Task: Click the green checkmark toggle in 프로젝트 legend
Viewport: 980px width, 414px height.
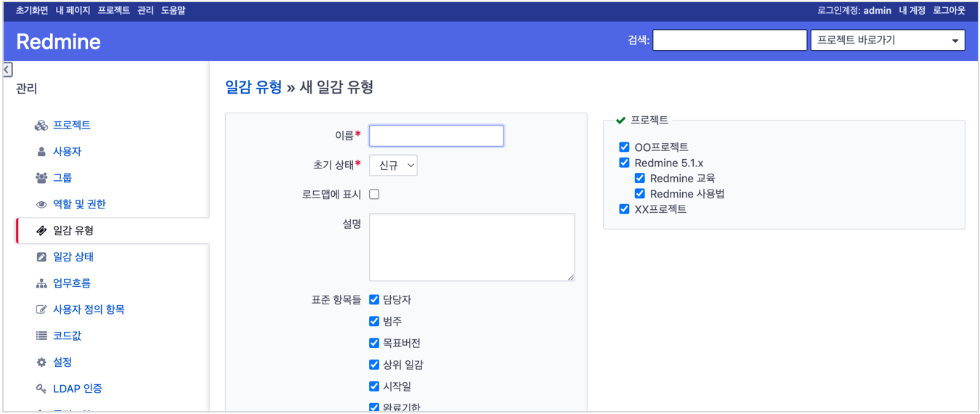Action: [620, 121]
